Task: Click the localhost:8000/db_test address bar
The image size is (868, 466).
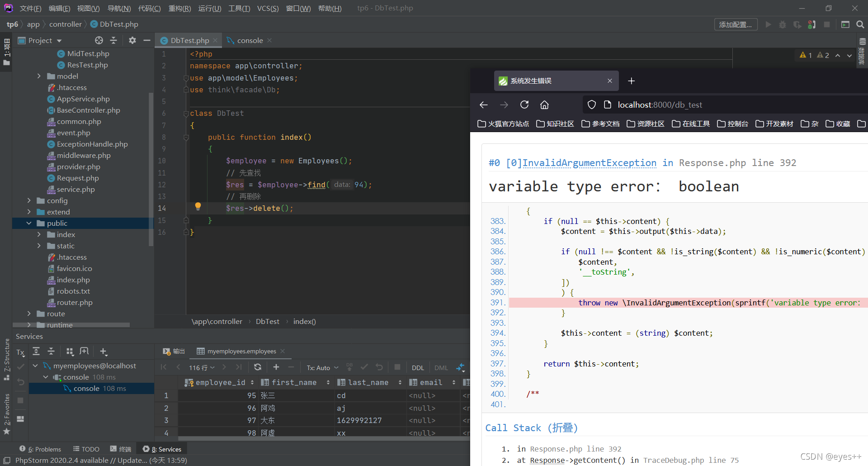Action: [x=660, y=105]
